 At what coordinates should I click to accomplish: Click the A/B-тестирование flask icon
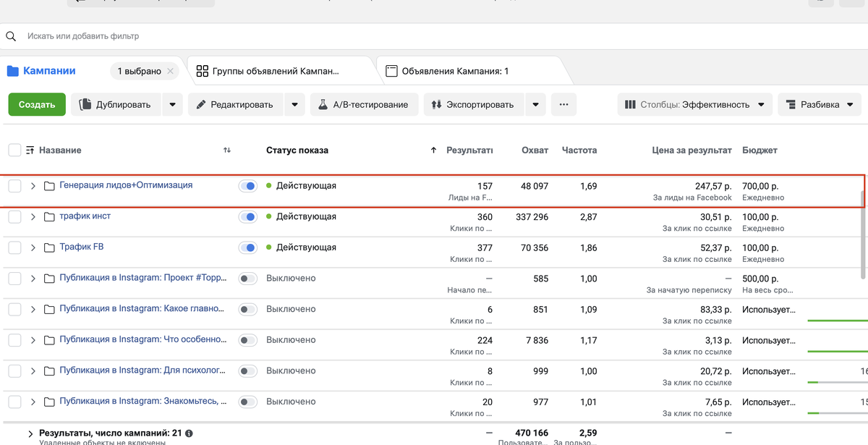[323, 104]
